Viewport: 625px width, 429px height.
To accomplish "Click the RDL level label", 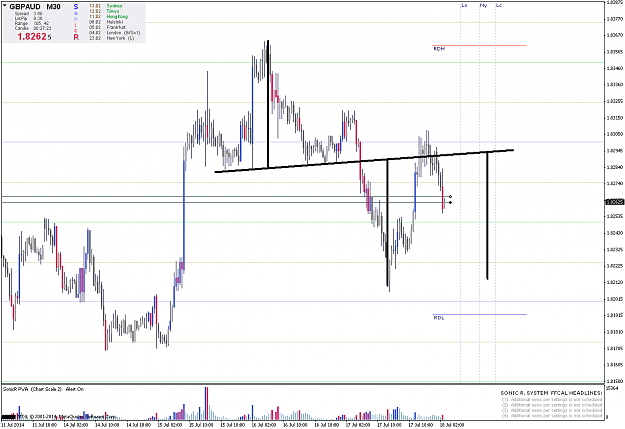I will point(439,318).
